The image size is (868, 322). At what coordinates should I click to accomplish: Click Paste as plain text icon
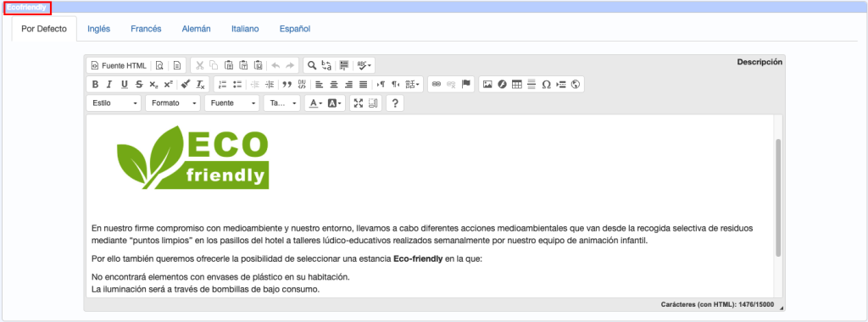click(243, 65)
